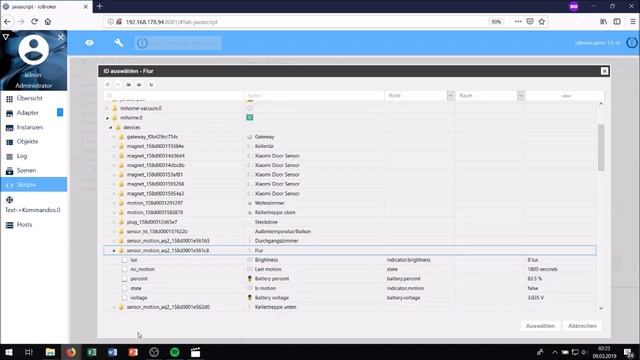Open Text->Kommandos.0 in the sidebar

33,205
